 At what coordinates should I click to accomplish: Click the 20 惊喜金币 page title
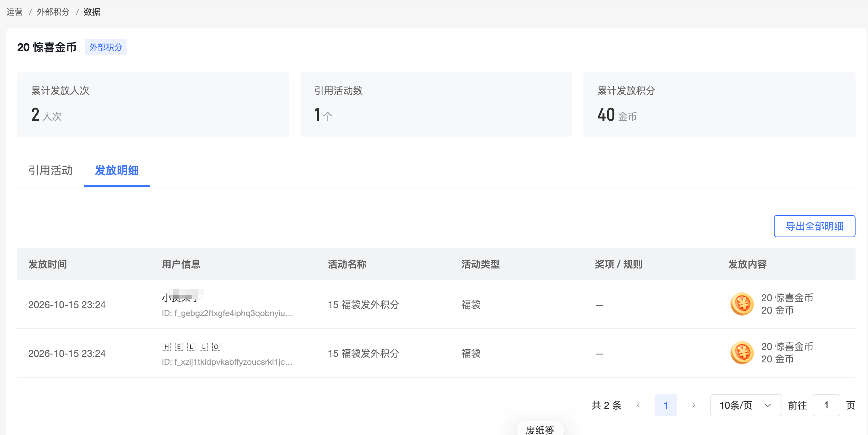pos(47,47)
